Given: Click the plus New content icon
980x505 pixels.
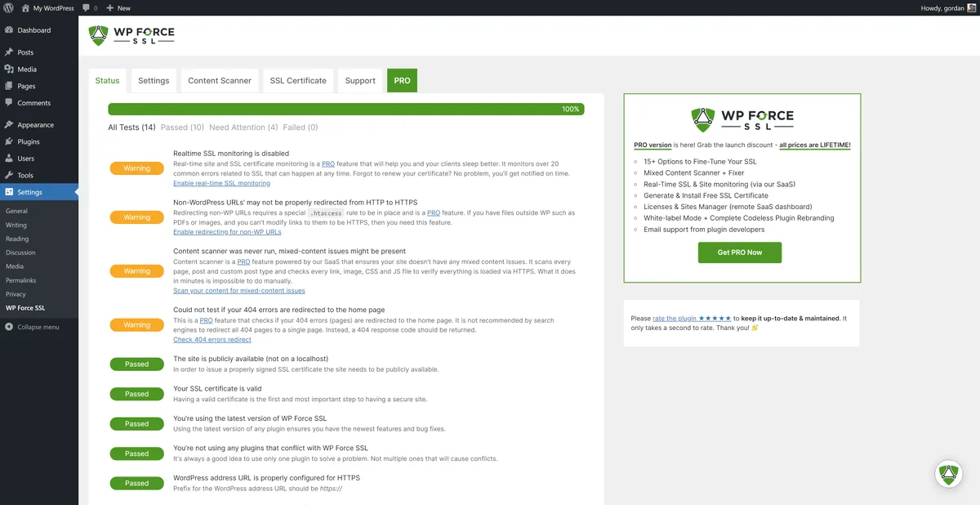Looking at the screenshot, I should click(110, 8).
